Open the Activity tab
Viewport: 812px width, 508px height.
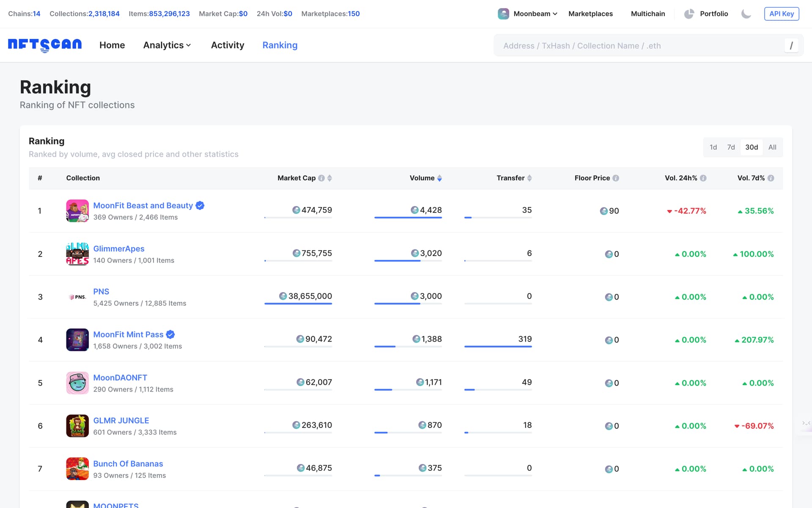coord(228,45)
